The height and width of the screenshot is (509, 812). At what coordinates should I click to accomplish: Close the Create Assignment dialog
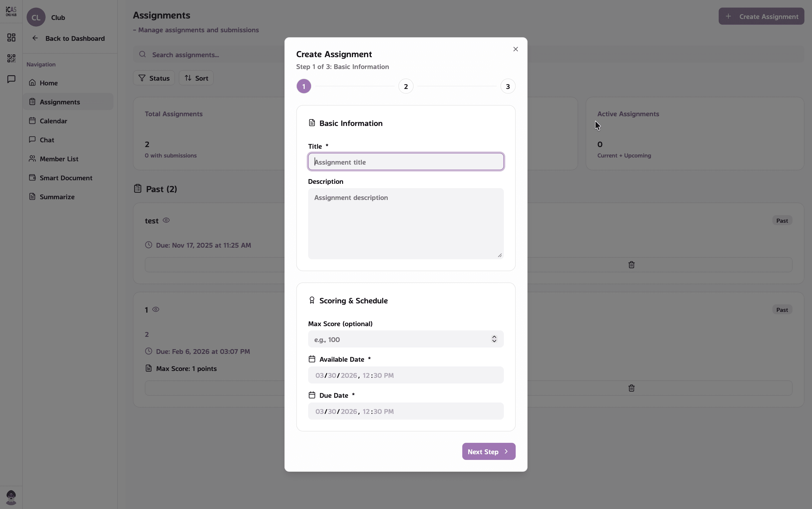point(515,49)
